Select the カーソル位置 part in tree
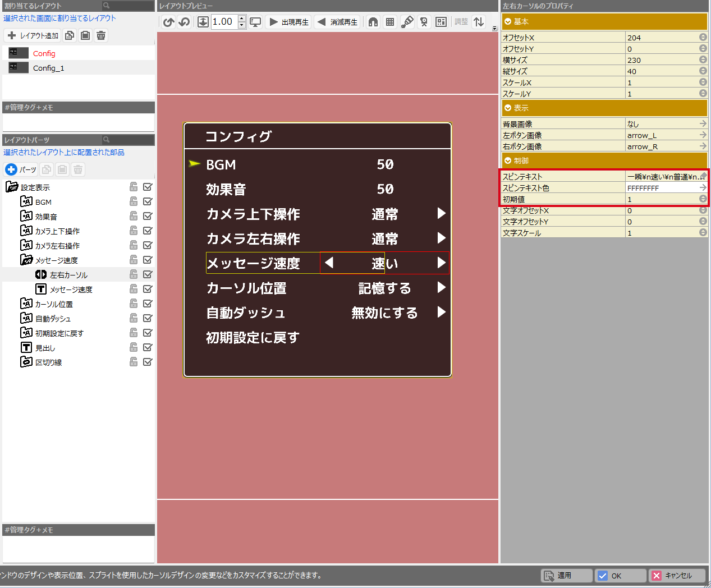Screen dimensions: 711x588 (x=54, y=304)
